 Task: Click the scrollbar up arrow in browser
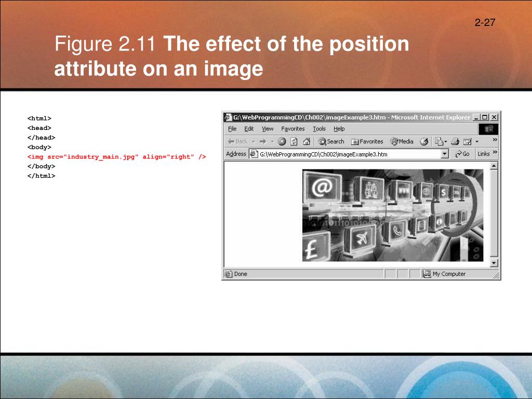494,166
